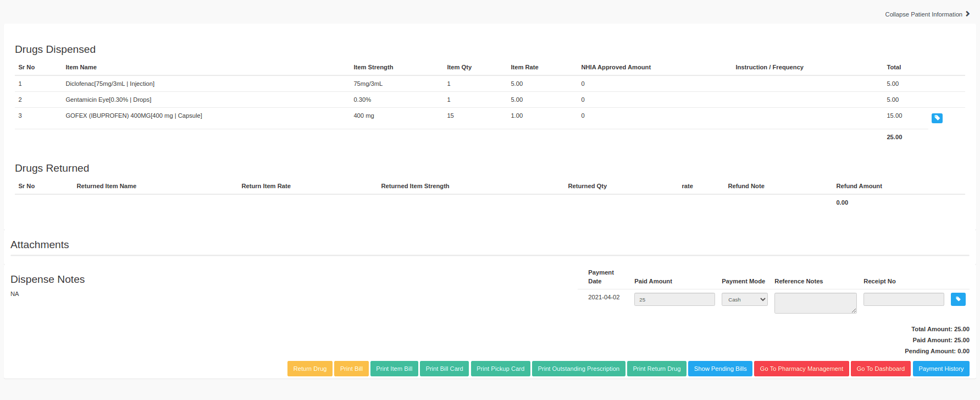Click the Print Return Drug button
The height and width of the screenshot is (400, 980).
point(656,369)
